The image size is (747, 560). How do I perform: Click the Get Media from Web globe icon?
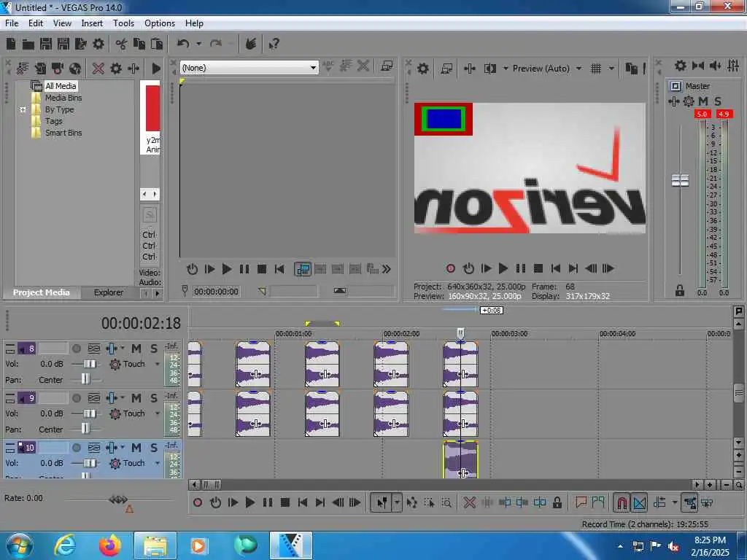[x=75, y=69]
